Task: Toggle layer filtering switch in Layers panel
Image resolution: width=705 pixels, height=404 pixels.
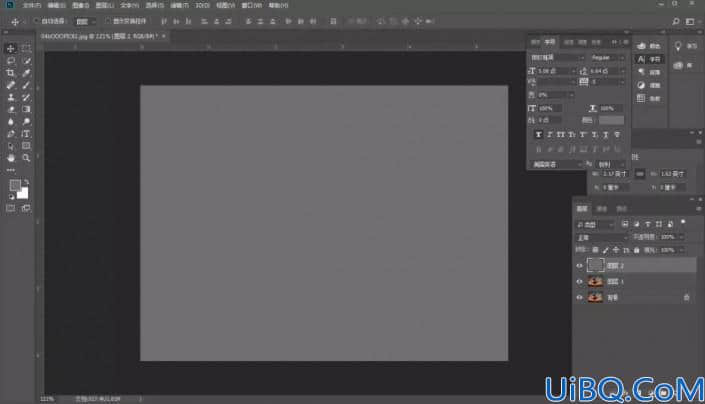Action: (x=683, y=222)
